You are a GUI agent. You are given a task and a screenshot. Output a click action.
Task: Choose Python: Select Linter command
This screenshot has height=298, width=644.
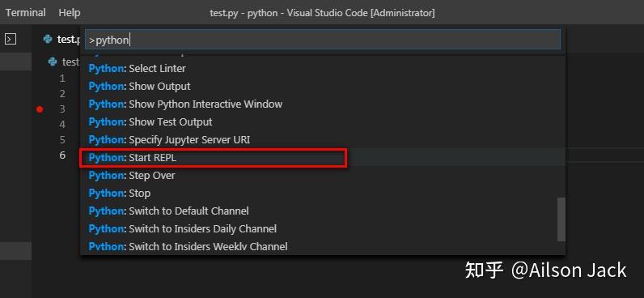[x=323, y=69]
